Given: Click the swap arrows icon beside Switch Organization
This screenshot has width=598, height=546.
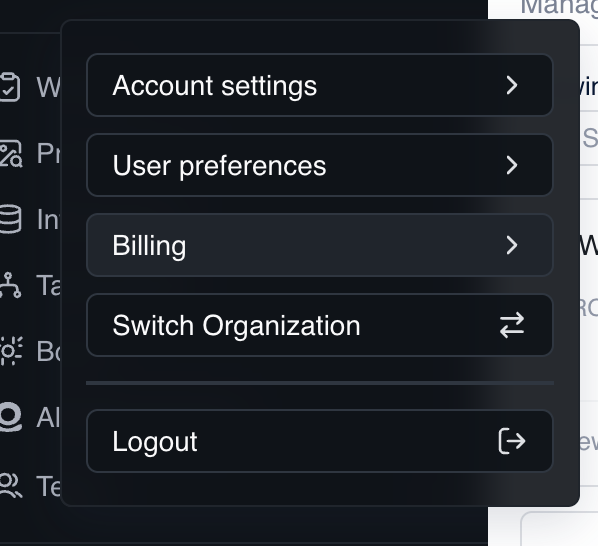Looking at the screenshot, I should click(x=512, y=325).
